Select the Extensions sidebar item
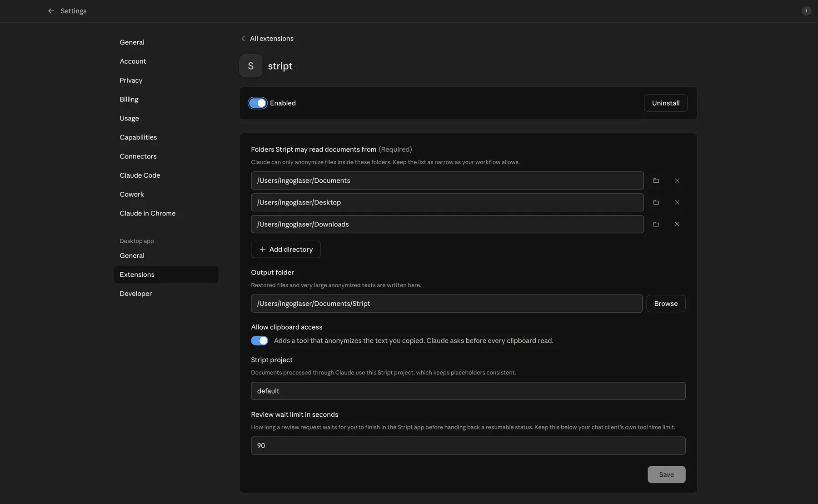This screenshot has width=818, height=504. tap(166, 274)
